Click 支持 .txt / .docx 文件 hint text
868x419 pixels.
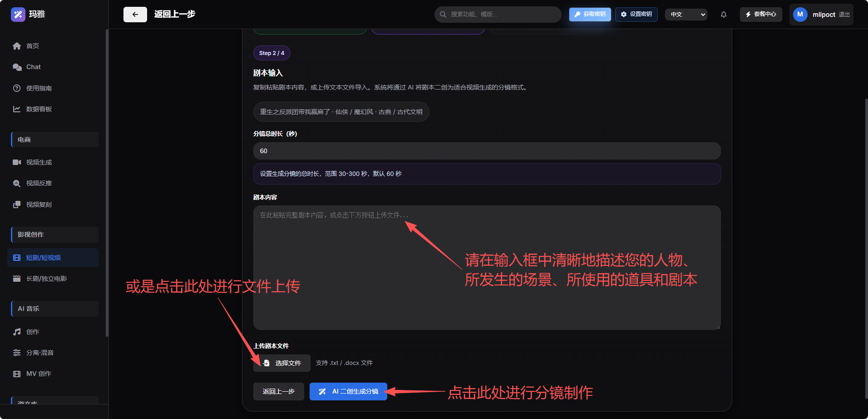[x=344, y=363]
